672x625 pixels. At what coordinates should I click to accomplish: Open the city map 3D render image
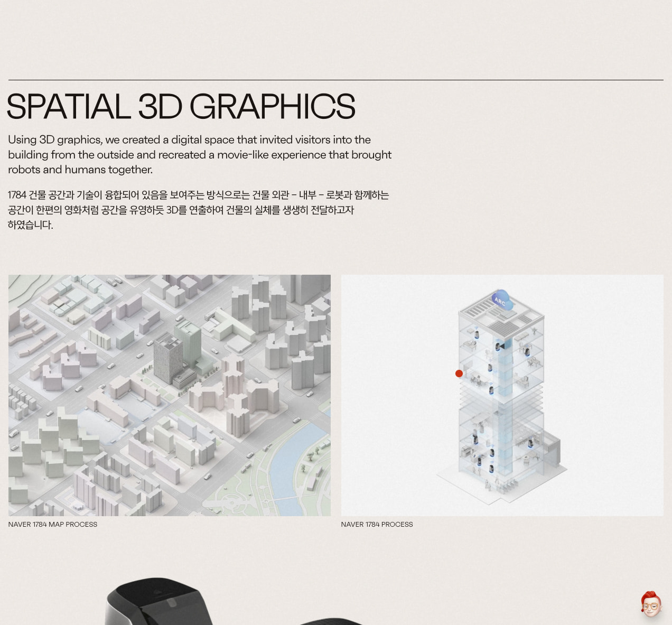pyautogui.click(x=170, y=395)
